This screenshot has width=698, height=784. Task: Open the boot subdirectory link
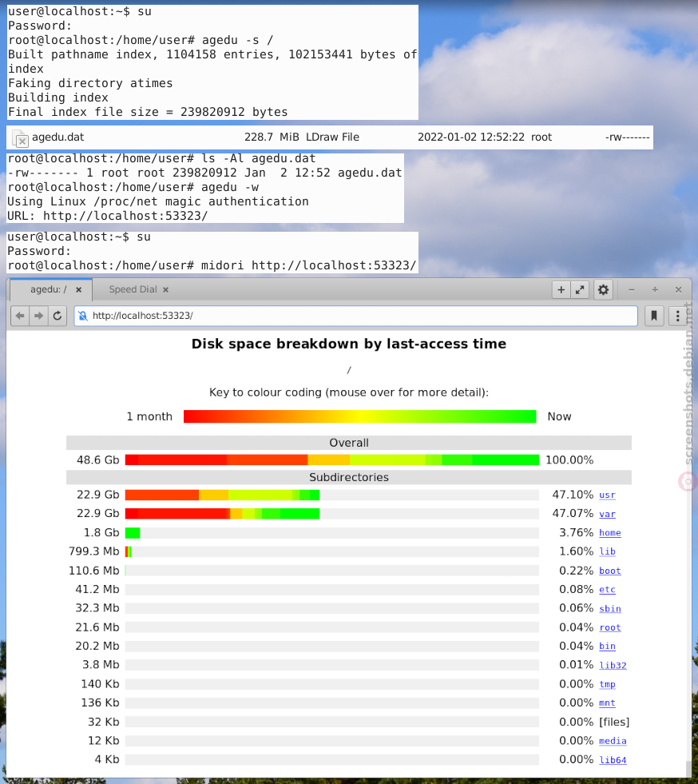610,571
